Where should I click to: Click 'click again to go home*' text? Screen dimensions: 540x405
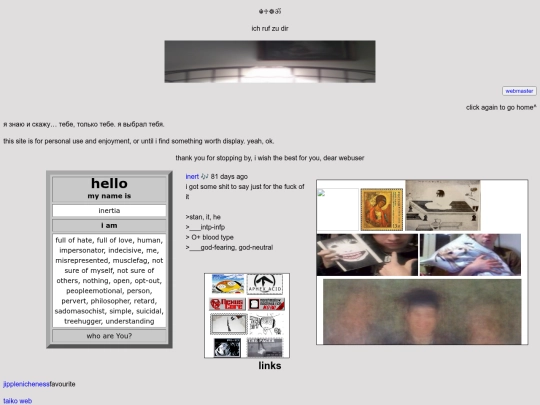point(501,107)
